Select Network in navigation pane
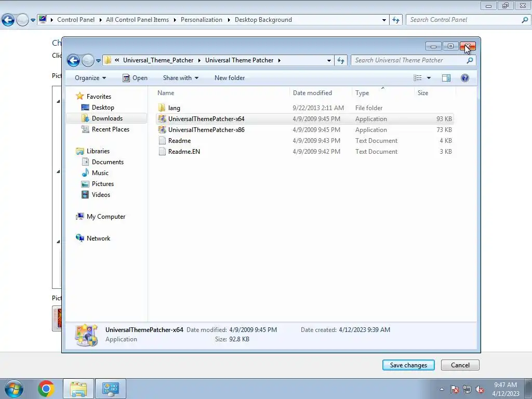This screenshot has width=532, height=399. coord(98,238)
